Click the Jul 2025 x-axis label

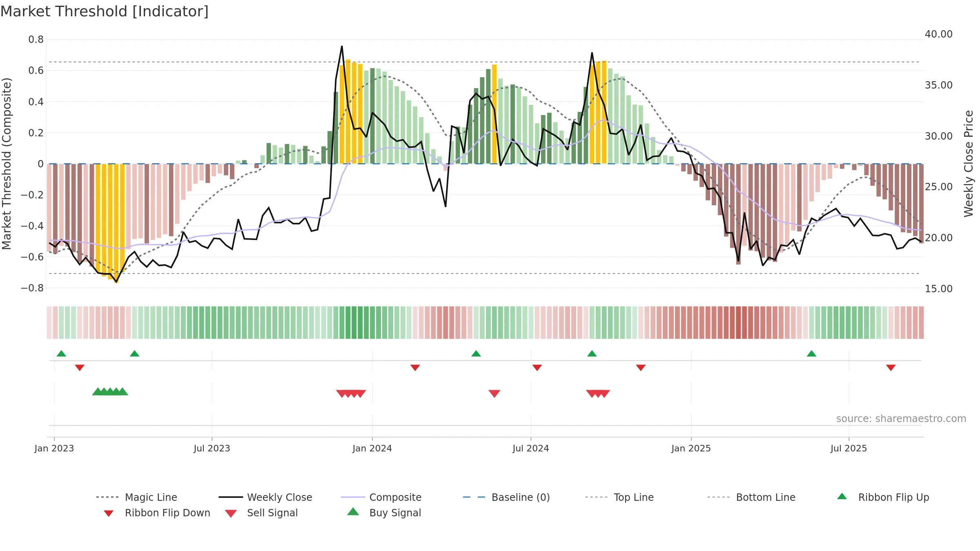[849, 449]
